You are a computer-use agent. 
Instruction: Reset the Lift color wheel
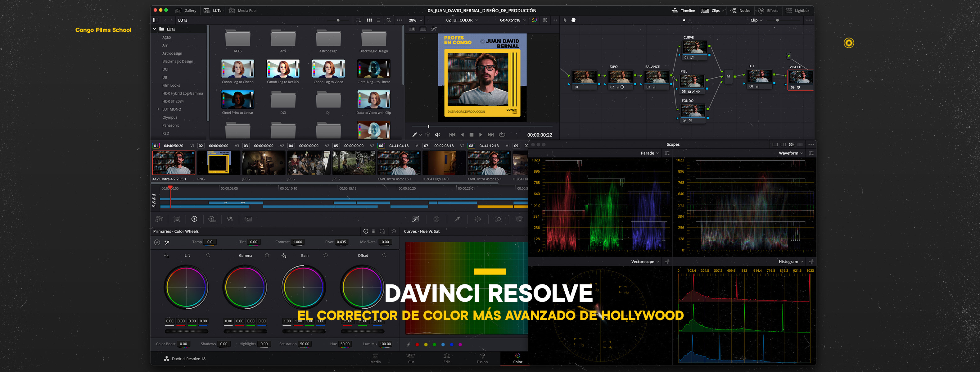[x=208, y=256]
